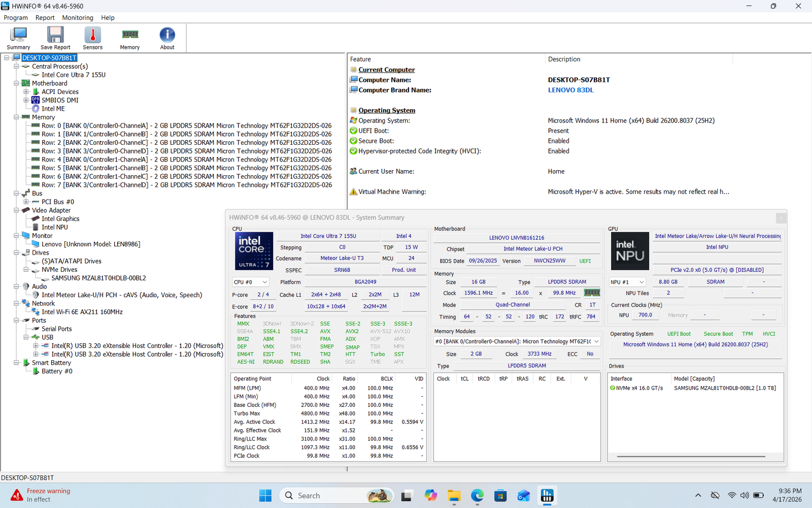Click the Intel NPU logo image
The image size is (812, 508).
pyautogui.click(x=630, y=251)
